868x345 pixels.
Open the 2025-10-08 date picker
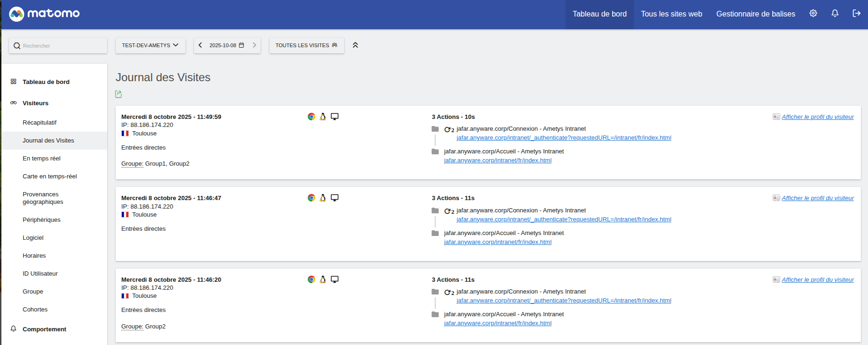227,45
